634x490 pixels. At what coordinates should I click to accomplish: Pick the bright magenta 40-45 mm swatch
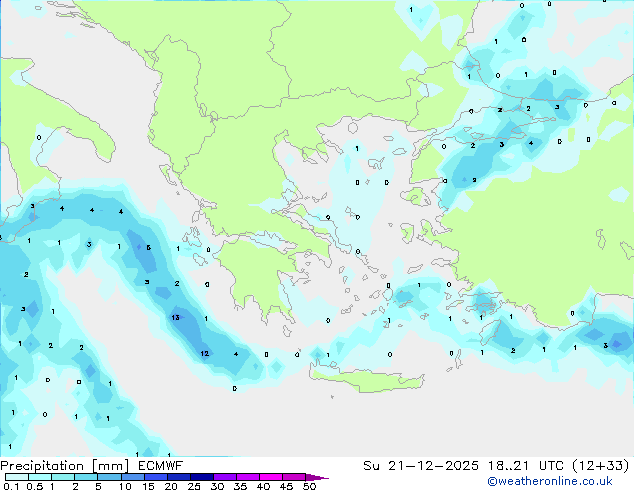[271, 477]
